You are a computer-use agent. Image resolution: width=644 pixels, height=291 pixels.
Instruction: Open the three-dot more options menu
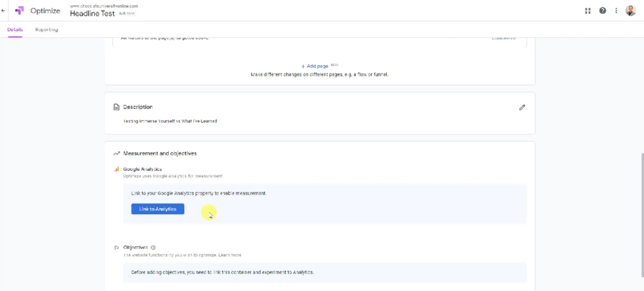(616, 11)
